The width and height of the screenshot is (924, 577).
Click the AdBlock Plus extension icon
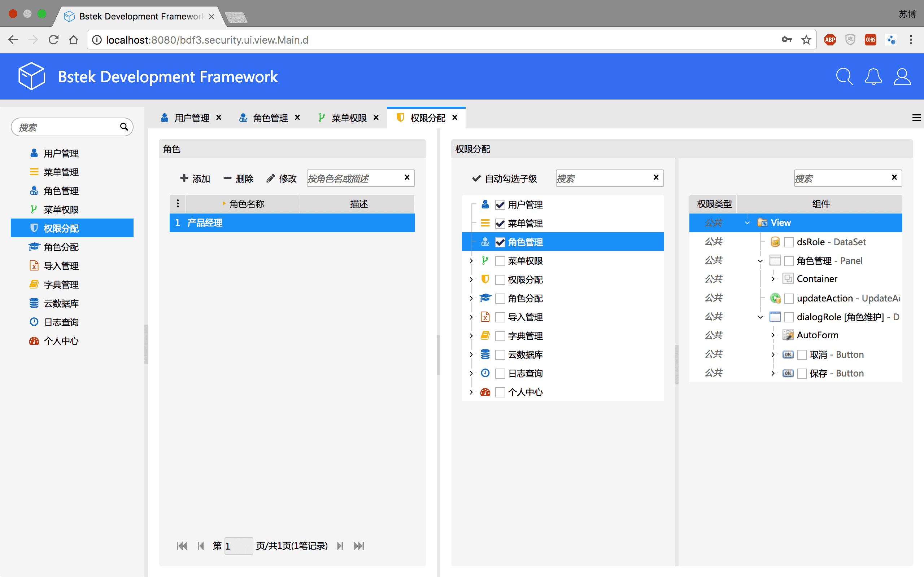pyautogui.click(x=830, y=40)
